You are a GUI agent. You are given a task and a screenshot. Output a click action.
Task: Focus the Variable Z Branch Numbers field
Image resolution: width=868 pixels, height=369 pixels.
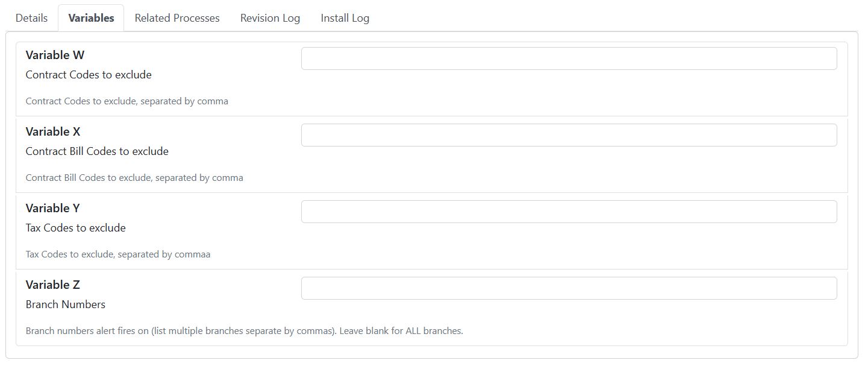click(569, 288)
